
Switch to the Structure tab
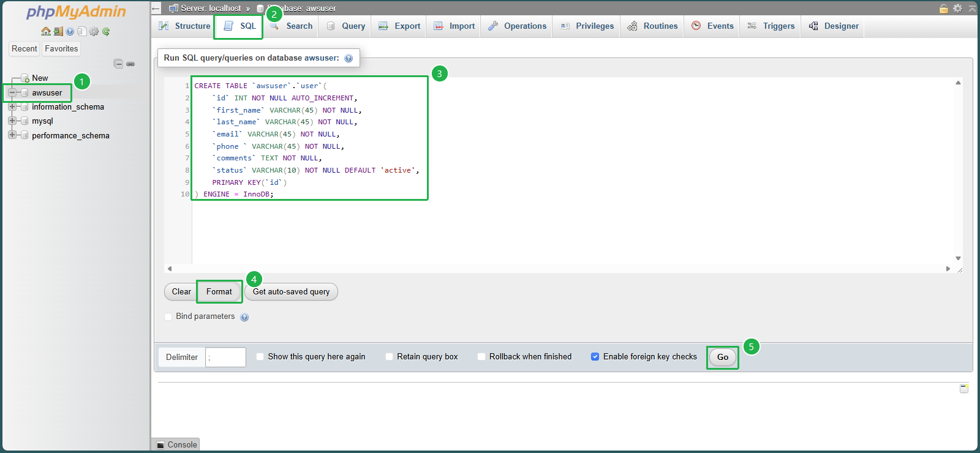coord(184,26)
